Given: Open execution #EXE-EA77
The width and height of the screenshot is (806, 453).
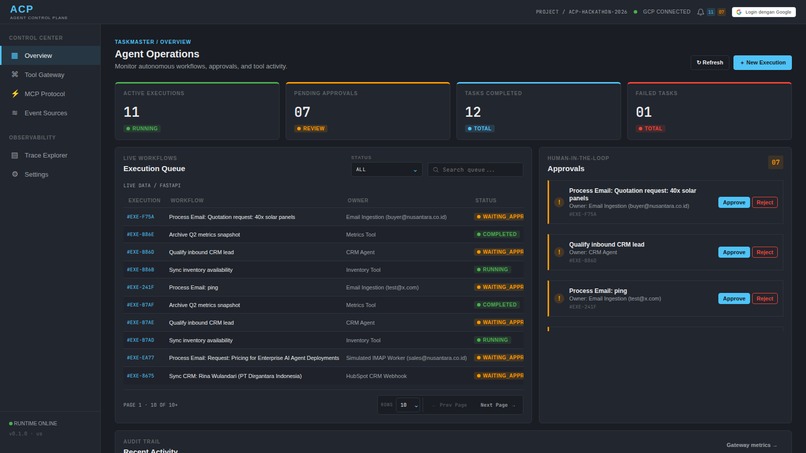Looking at the screenshot, I should 140,358.
